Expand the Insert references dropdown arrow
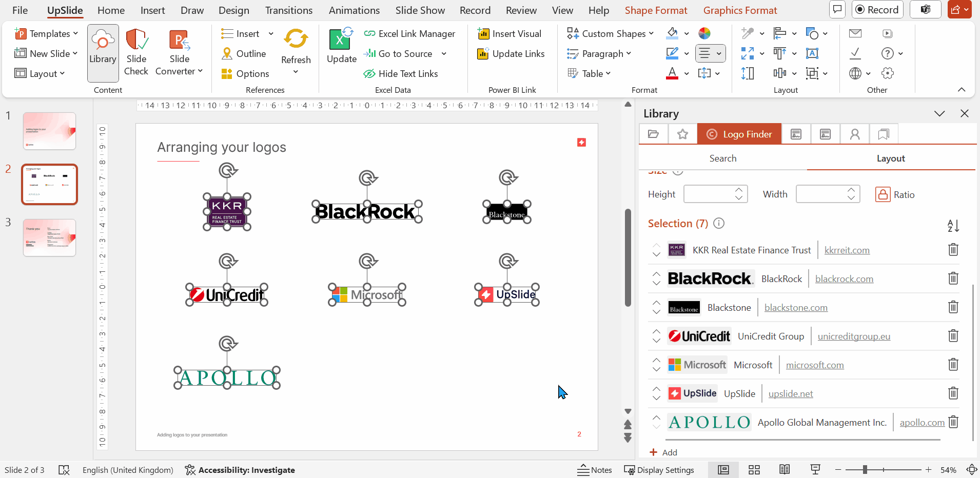The height and width of the screenshot is (478, 980). 271,34
